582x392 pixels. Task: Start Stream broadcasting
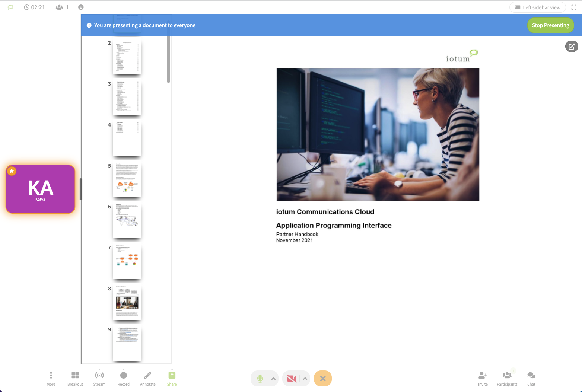coord(99,378)
